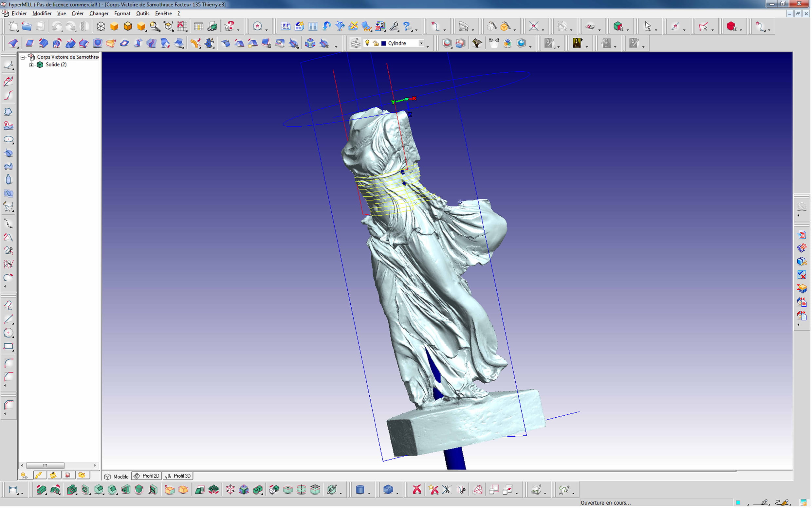Open dropdown arrow beside dimension icon
The height and width of the screenshot is (508, 812).
pos(22,493)
